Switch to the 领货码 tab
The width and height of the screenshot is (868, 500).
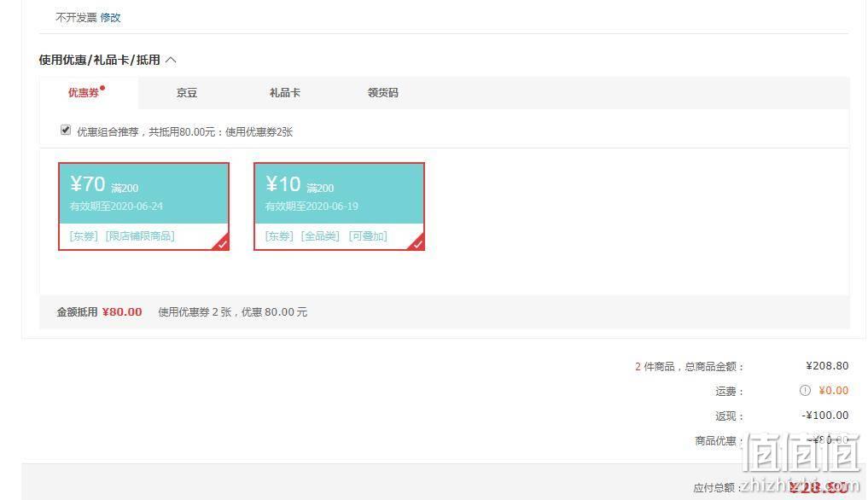[382, 93]
